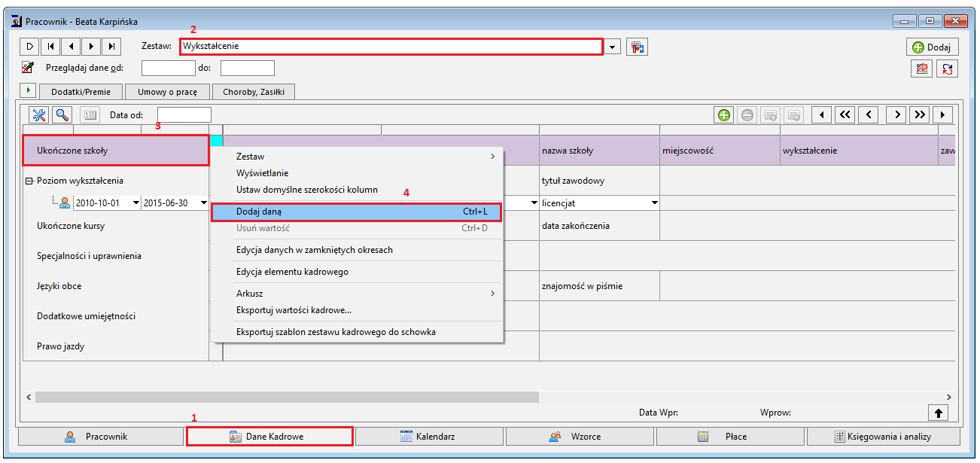
Task: Click the green plus add-row icon
Action: [x=724, y=115]
